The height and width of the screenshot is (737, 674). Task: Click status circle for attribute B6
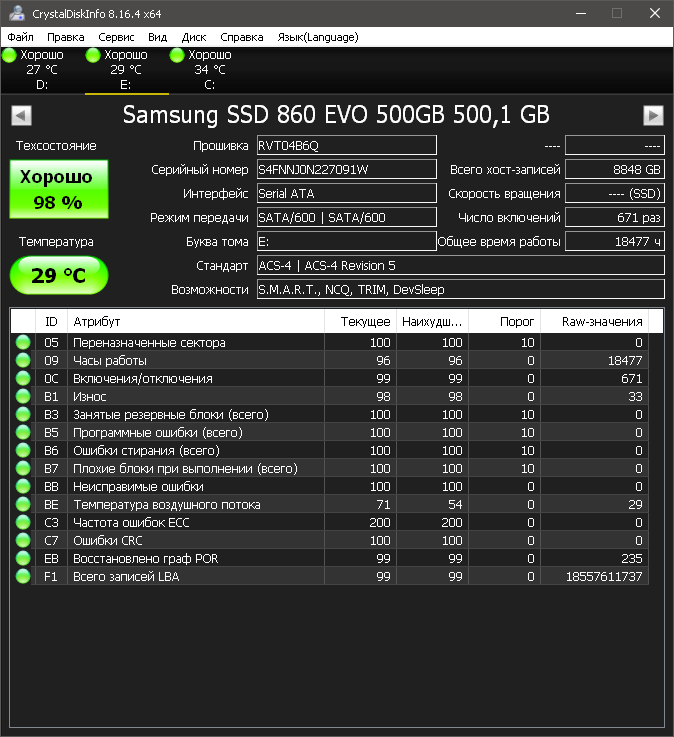pos(23,450)
